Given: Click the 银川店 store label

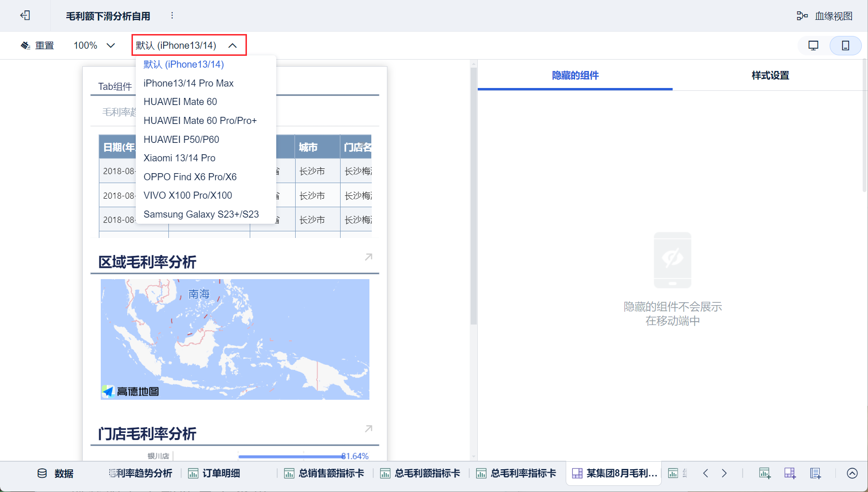Looking at the screenshot, I should [x=158, y=457].
